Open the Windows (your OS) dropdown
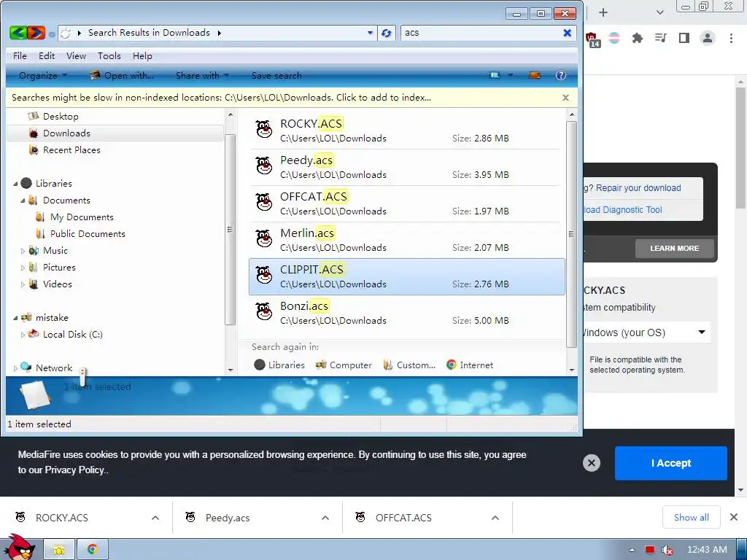This screenshot has height=560, width=747. 646,332
